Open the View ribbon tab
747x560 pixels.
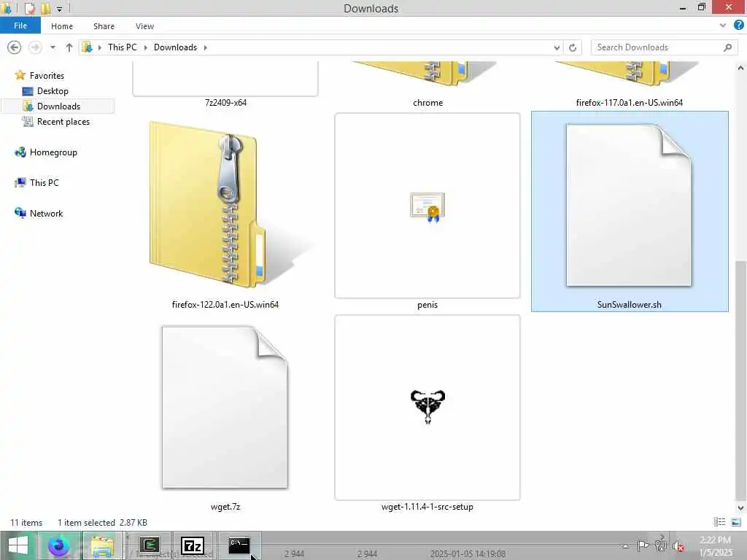pyautogui.click(x=144, y=26)
